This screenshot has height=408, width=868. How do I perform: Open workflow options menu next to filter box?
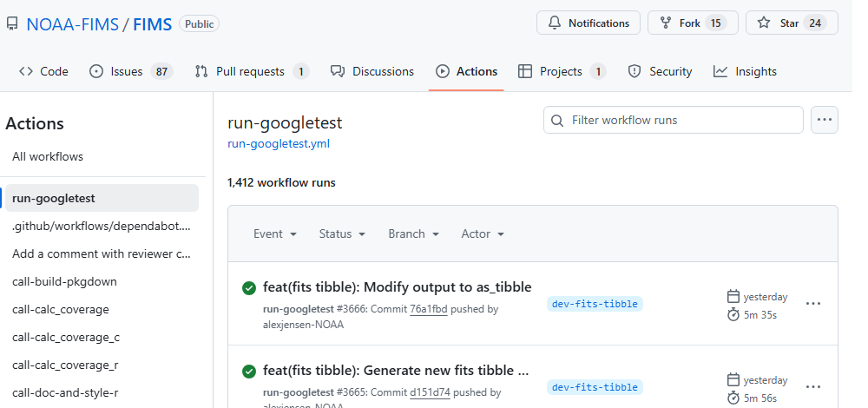(x=825, y=120)
